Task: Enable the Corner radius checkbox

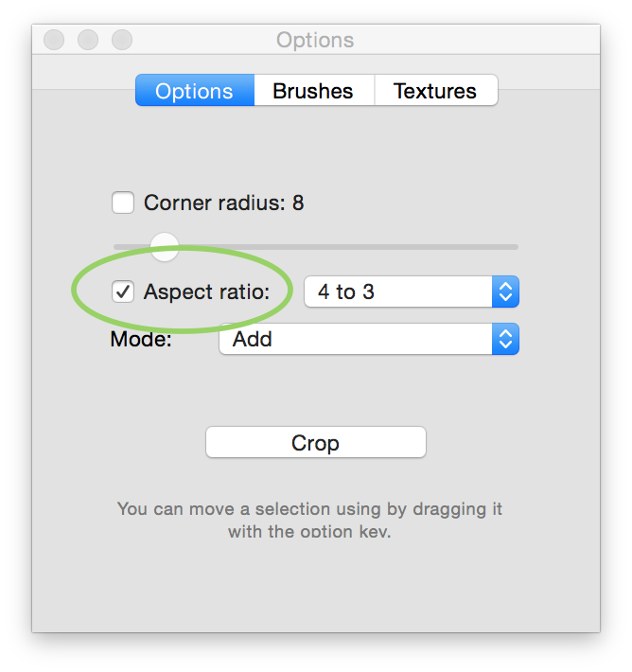Action: (123, 203)
